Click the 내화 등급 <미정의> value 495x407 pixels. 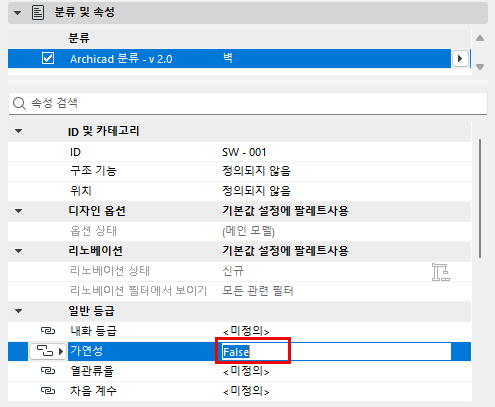point(246,331)
